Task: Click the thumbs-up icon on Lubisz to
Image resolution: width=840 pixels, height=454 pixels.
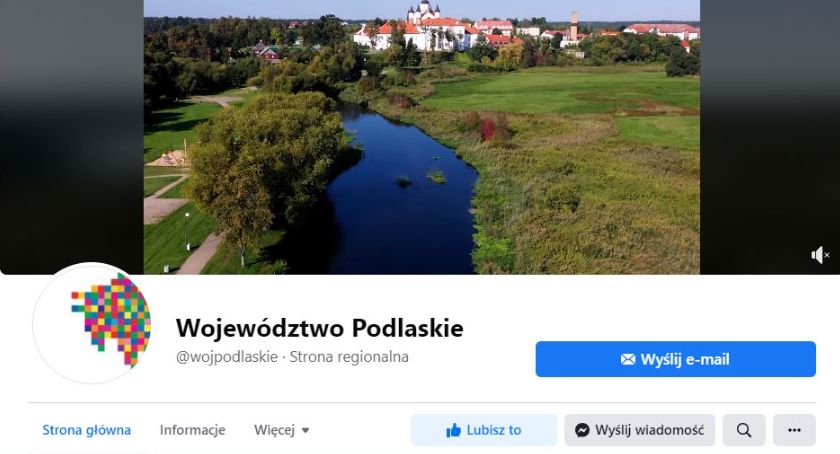Action: tap(453, 430)
